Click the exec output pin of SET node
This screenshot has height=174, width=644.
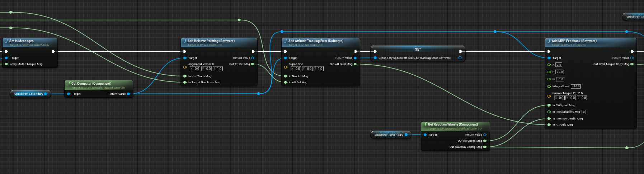click(x=461, y=51)
